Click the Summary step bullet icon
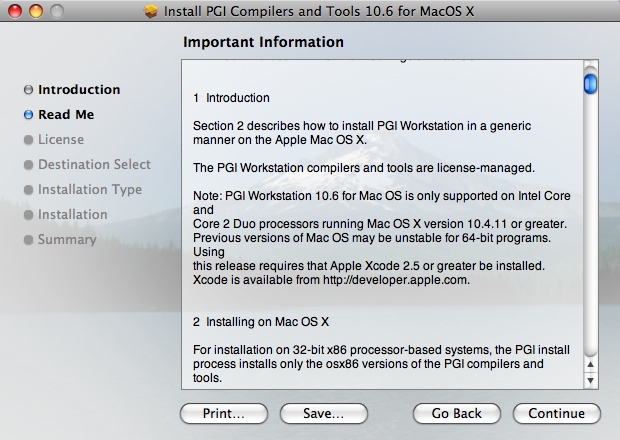Viewport: 620px width, 440px height. pos(28,240)
